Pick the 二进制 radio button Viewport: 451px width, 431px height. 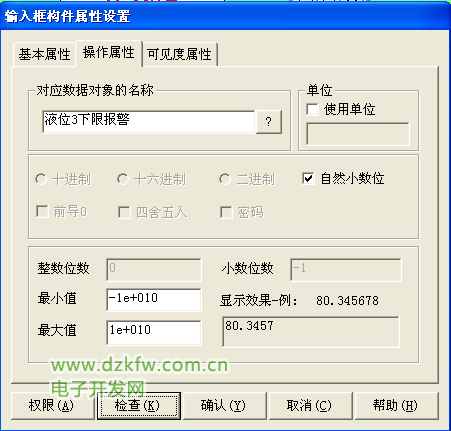pos(225,179)
